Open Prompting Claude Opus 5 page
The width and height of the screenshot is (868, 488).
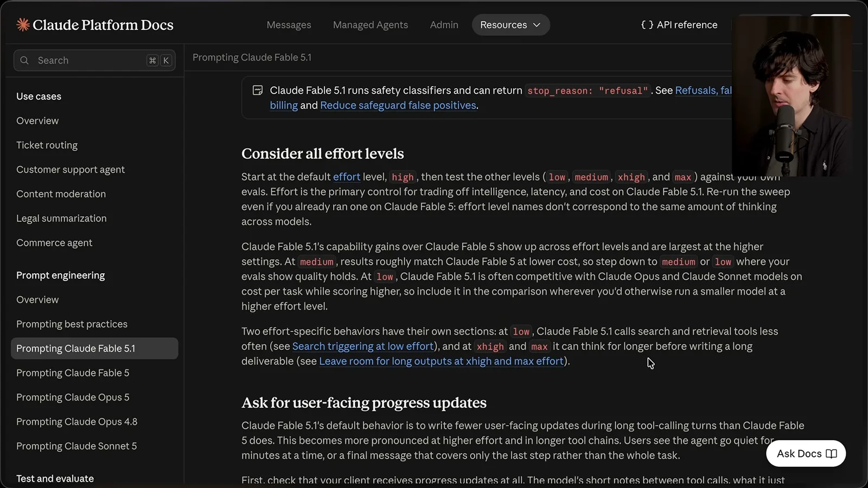coord(73,397)
